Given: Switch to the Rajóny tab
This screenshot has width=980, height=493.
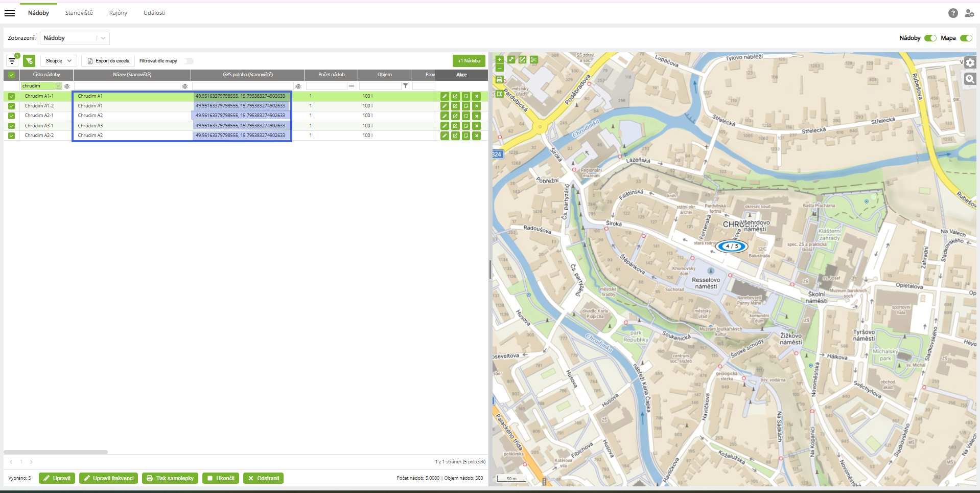Looking at the screenshot, I should click(118, 13).
